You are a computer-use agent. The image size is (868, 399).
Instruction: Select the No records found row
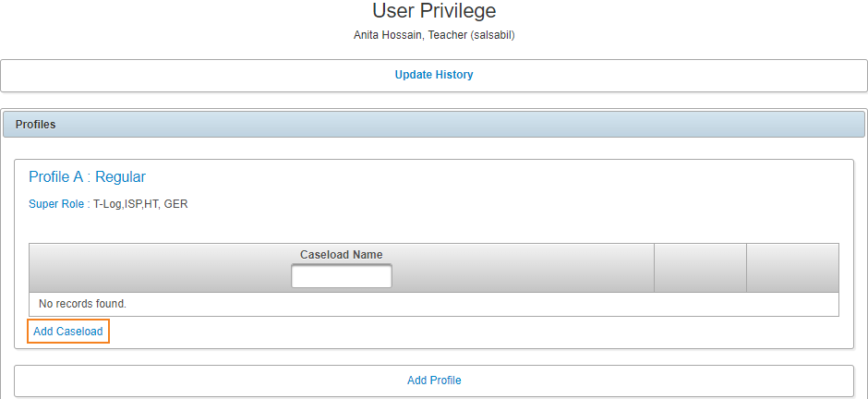[x=434, y=304]
